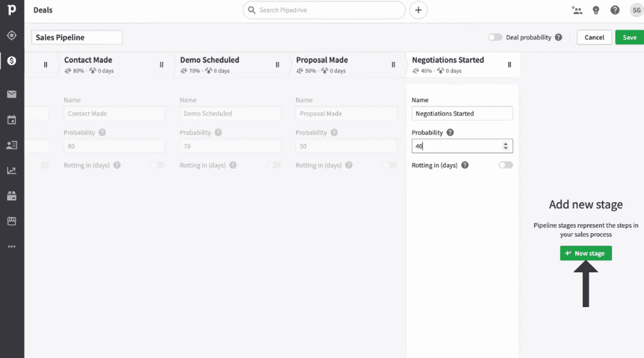Click the quick add plus button
This screenshot has width=644, height=358.
pos(418,10)
